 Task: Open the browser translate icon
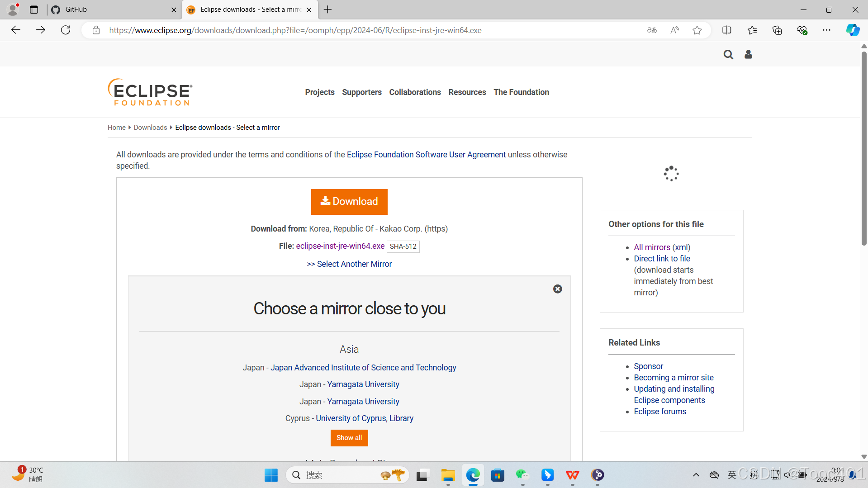coord(652,30)
